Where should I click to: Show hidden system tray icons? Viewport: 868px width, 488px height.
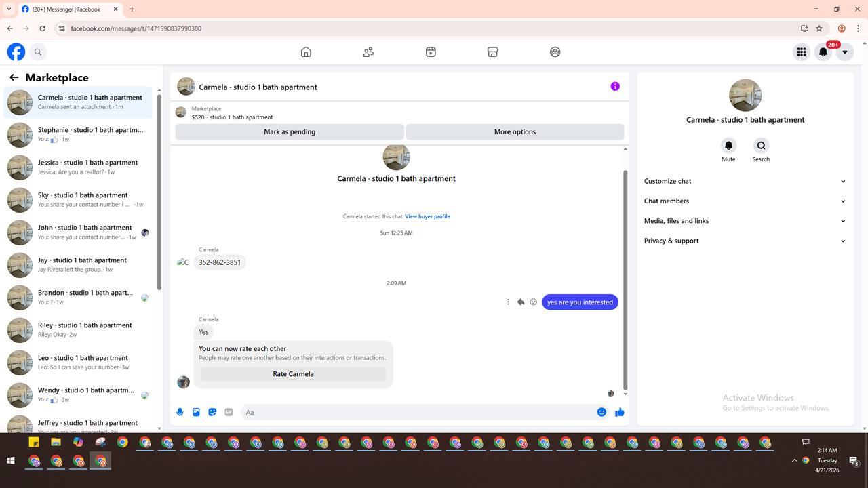(794, 461)
